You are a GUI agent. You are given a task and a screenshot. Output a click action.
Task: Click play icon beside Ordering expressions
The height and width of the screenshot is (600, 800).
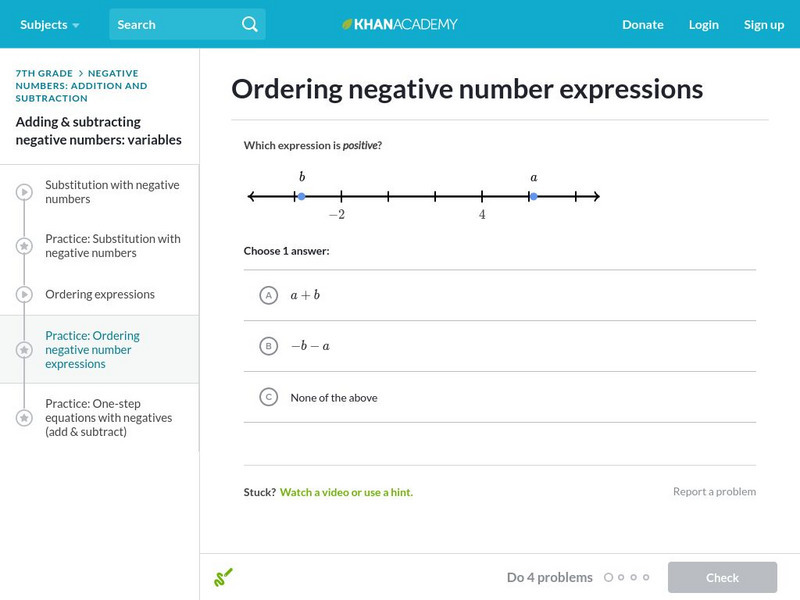[x=24, y=294]
